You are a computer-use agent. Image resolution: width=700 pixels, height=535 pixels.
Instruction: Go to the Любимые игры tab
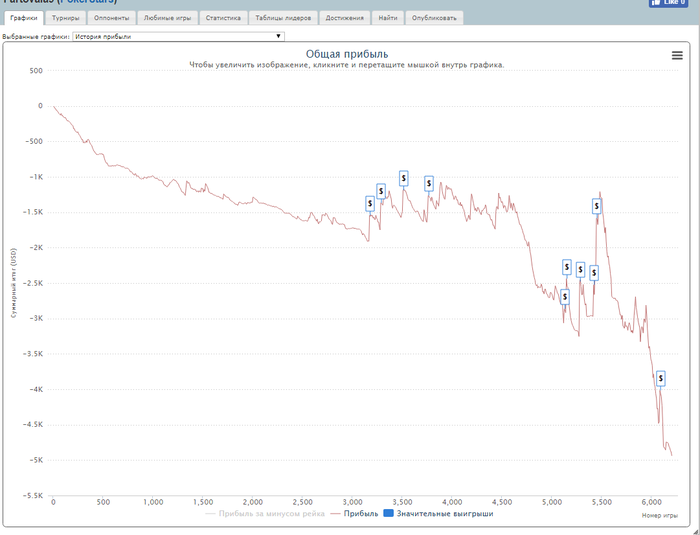[167, 18]
